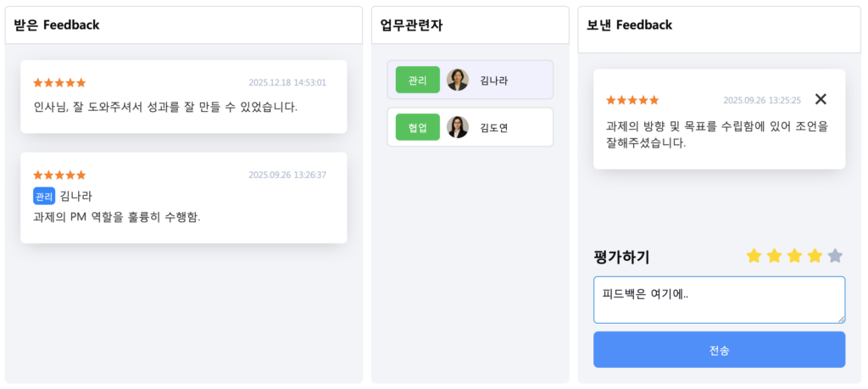This screenshot has width=868, height=389.
Task: Set rating to one star in 평가하기
Action: click(754, 256)
